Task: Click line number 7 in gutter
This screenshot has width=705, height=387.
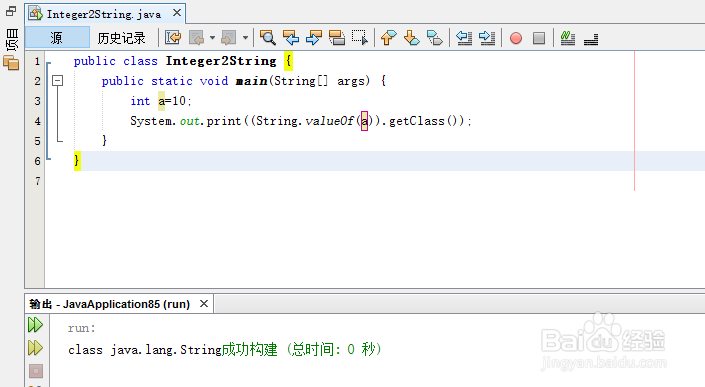Action: [37, 181]
